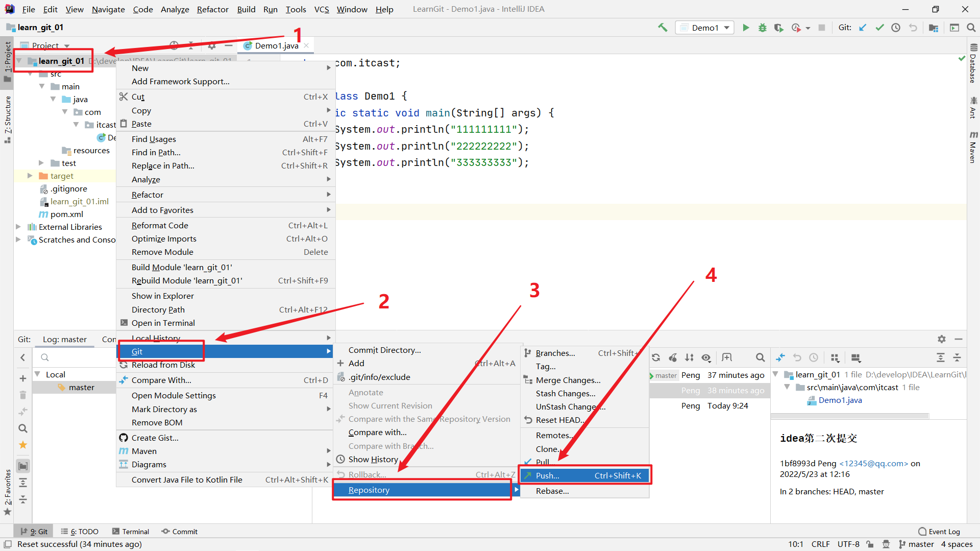Viewport: 980px width, 551px height.
Task: Expand the test folder in project tree
Action: click(x=41, y=163)
